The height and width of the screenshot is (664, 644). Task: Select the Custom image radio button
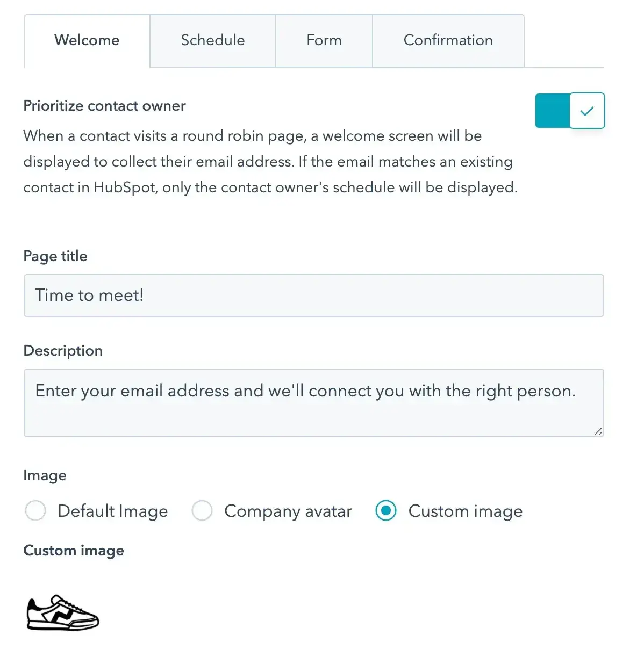[x=385, y=511]
